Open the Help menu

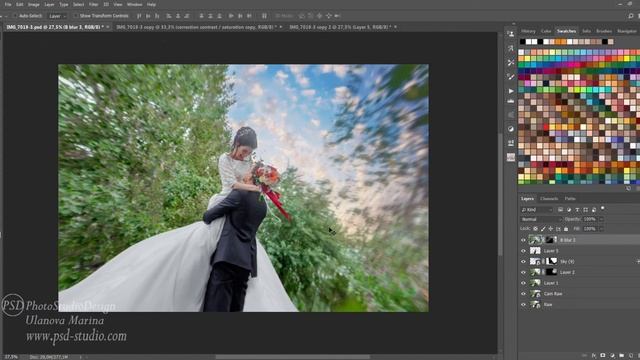151,4
